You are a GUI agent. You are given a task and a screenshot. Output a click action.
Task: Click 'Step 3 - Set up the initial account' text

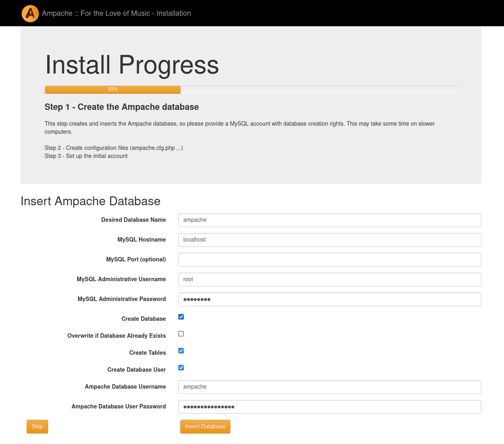pos(86,156)
